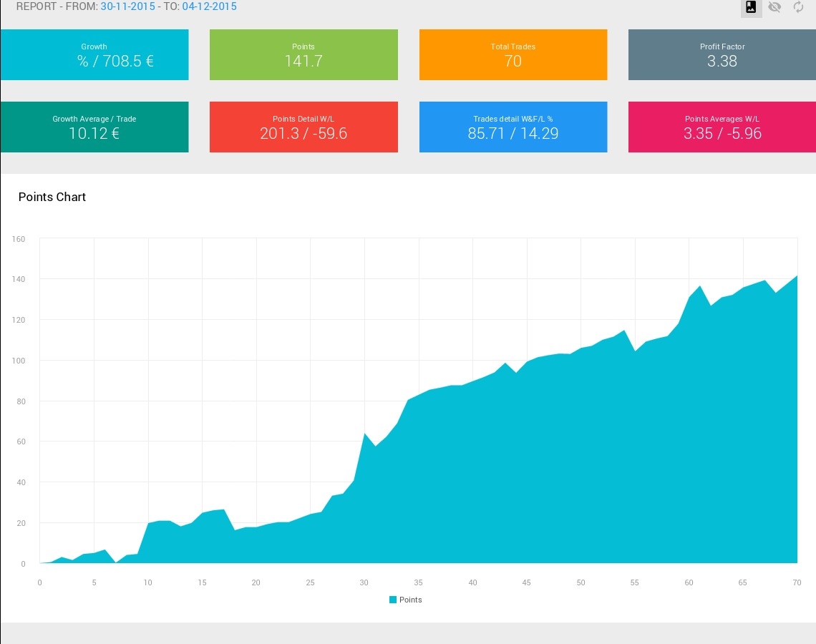Select the blue Trades detail W&F/L % card
The image size is (816, 644).
pos(513,127)
